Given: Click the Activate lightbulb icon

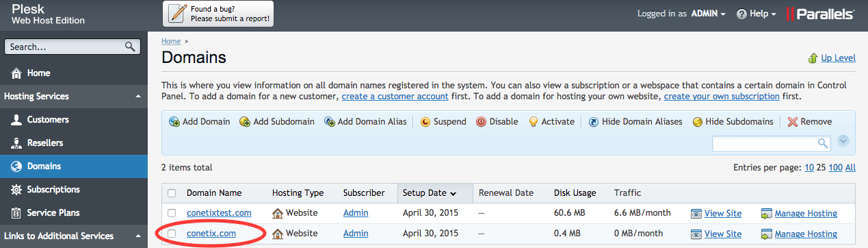Looking at the screenshot, I should (x=534, y=122).
